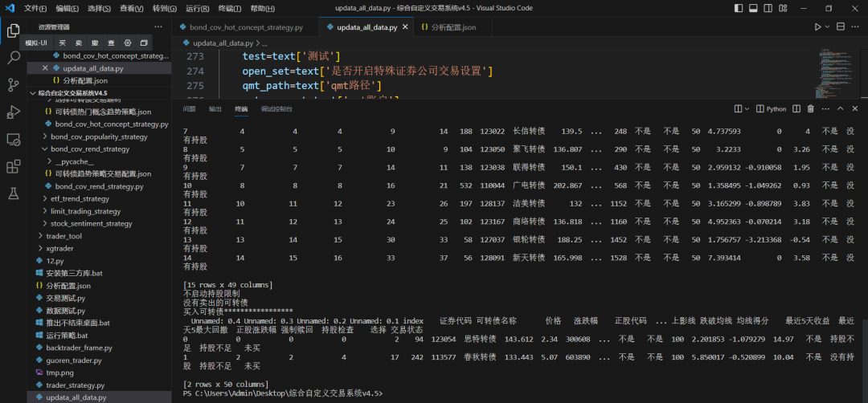Expand limit_trading_strategy folder

(x=81, y=211)
